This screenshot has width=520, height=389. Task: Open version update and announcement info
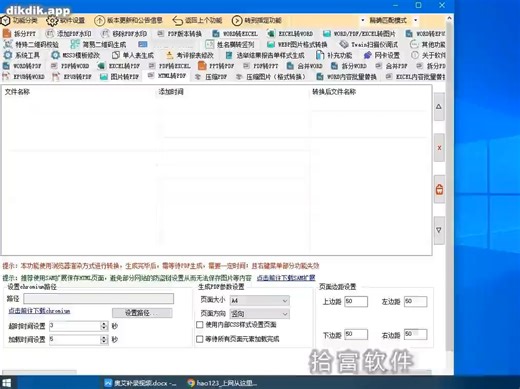click(128, 21)
